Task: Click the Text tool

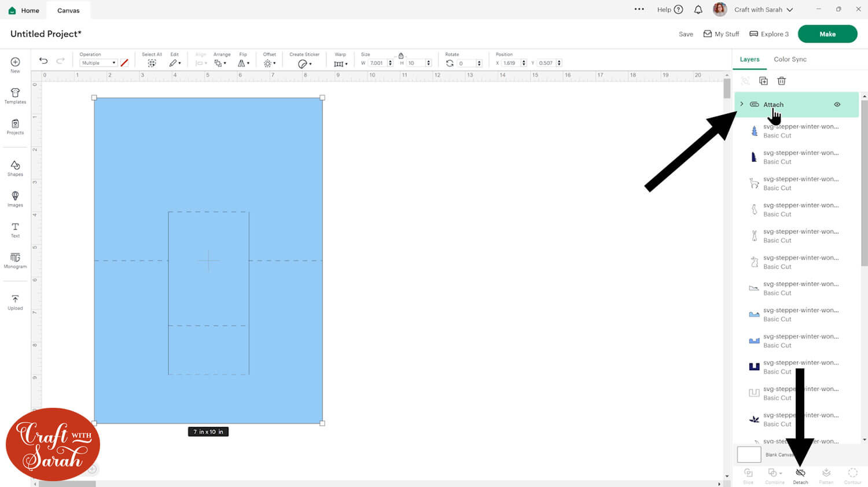Action: click(15, 229)
